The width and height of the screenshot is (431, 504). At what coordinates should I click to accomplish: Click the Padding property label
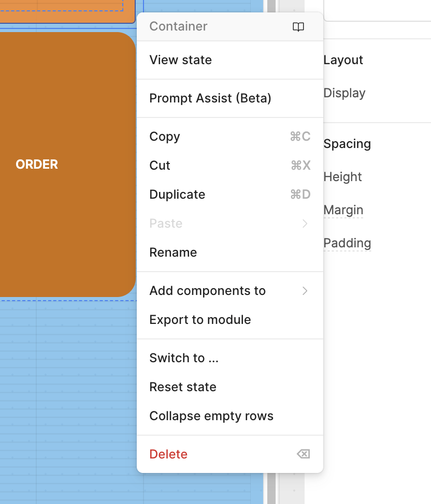[x=347, y=243]
